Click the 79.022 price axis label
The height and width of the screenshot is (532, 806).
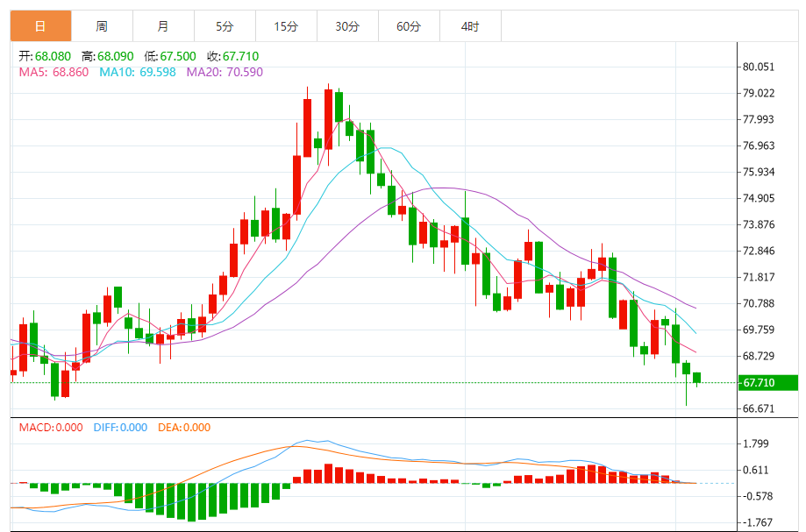[x=759, y=93]
